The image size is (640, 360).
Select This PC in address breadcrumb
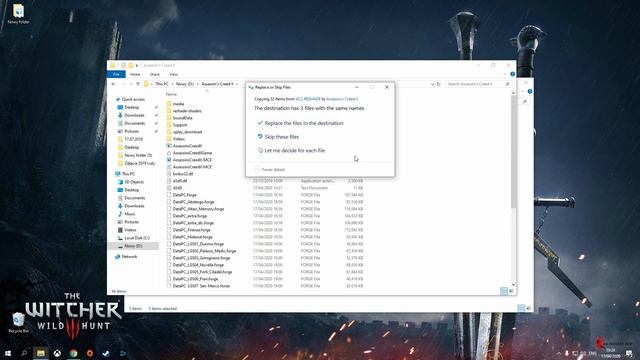coord(162,84)
